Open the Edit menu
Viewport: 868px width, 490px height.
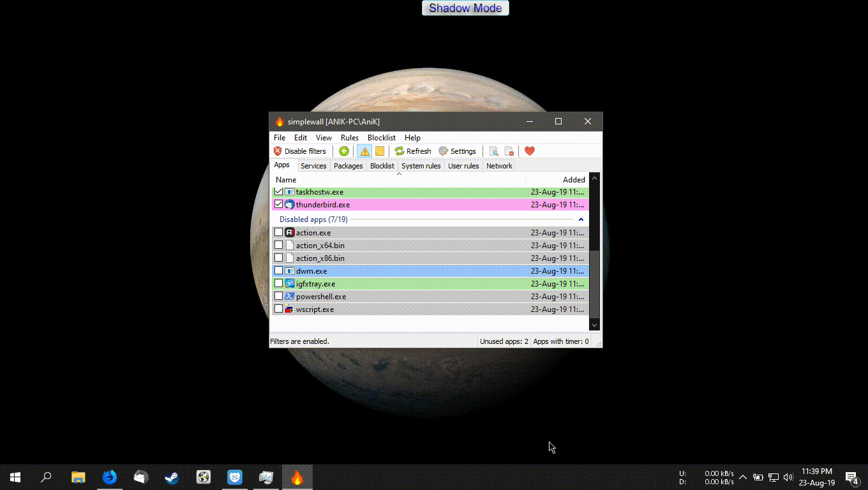point(301,138)
